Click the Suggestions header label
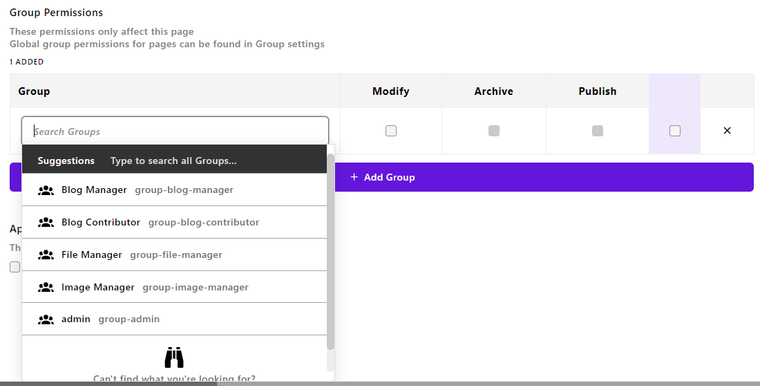This screenshot has width=760, height=386. point(66,161)
